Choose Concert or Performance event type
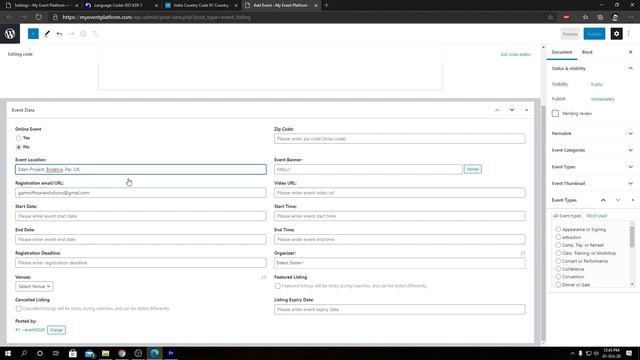 tap(558, 261)
